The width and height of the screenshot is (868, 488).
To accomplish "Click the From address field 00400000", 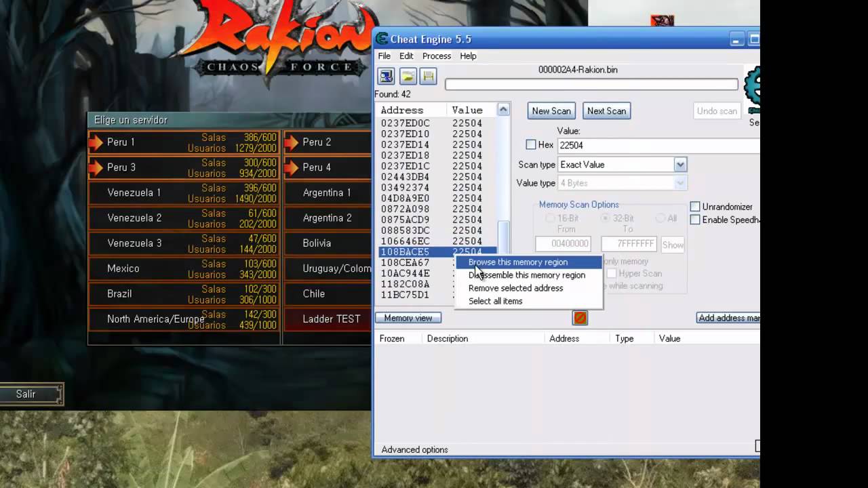I will (x=563, y=244).
